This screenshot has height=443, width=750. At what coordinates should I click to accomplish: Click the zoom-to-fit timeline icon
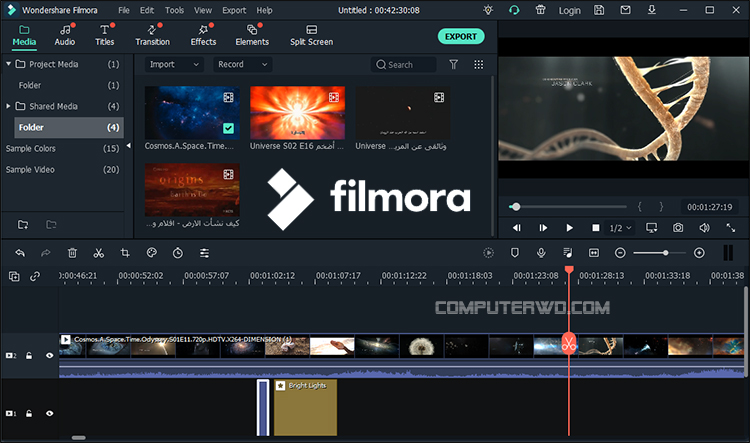tap(594, 253)
